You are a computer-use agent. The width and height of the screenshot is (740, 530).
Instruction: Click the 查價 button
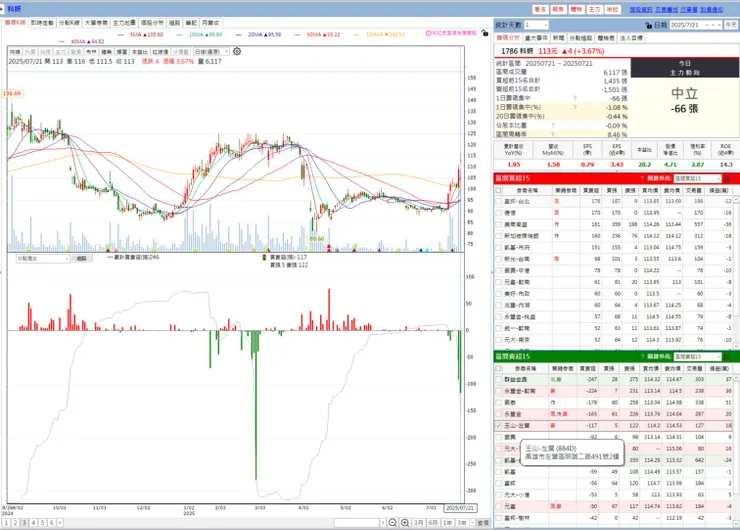click(483, 522)
